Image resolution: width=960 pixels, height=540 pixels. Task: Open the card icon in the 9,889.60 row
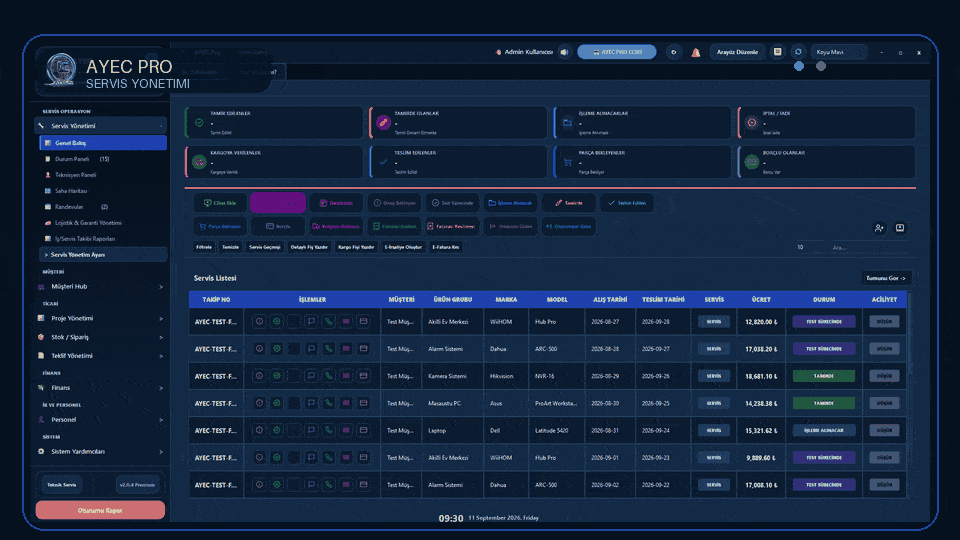click(363, 457)
